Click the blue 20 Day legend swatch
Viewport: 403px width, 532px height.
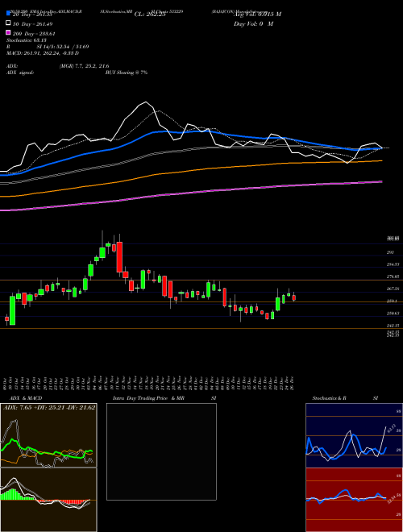(x=8, y=13)
